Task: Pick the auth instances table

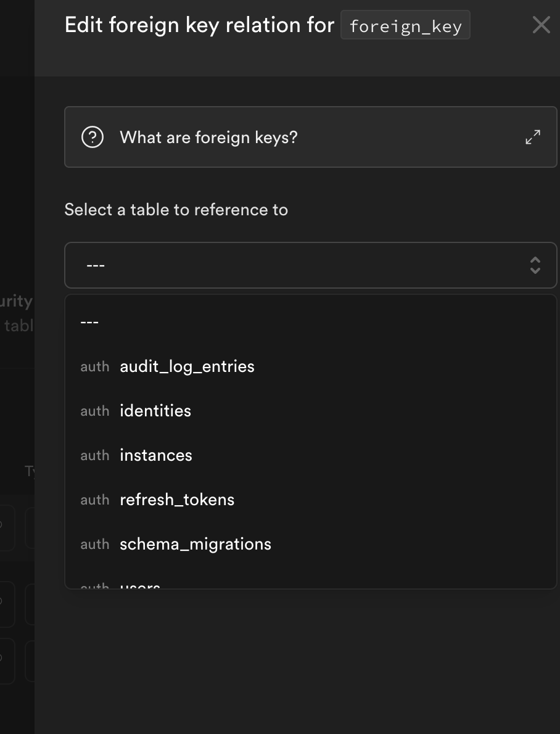Action: click(156, 455)
